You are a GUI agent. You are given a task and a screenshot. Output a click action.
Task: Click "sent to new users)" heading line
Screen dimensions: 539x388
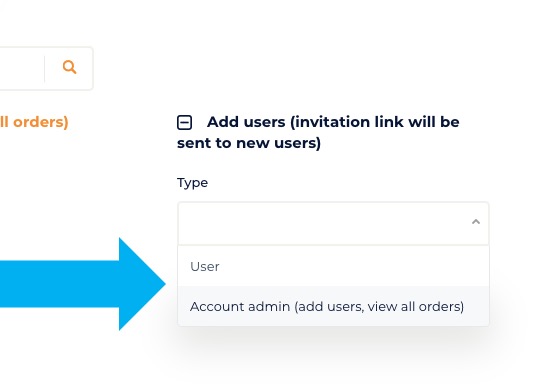pyautogui.click(x=249, y=143)
